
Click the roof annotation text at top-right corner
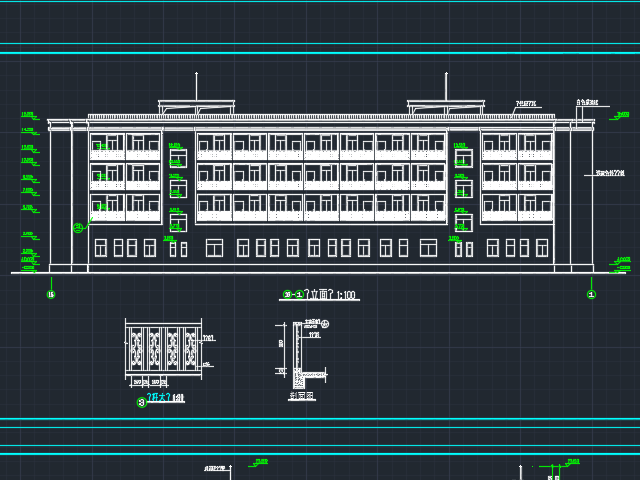[x=587, y=102]
